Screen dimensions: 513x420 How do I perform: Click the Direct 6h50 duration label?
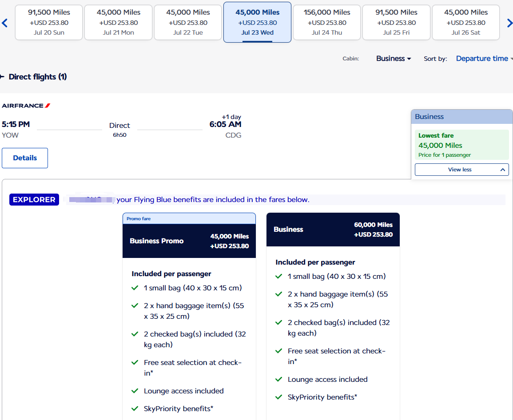click(119, 130)
